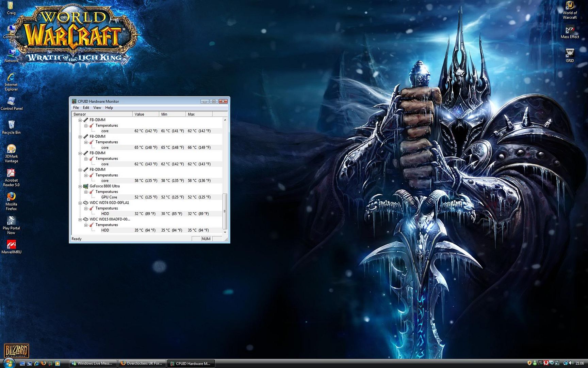Collapse the topmost FB-DIMM node
Image resolution: width=588 pixels, height=368 pixels.
[x=80, y=120]
